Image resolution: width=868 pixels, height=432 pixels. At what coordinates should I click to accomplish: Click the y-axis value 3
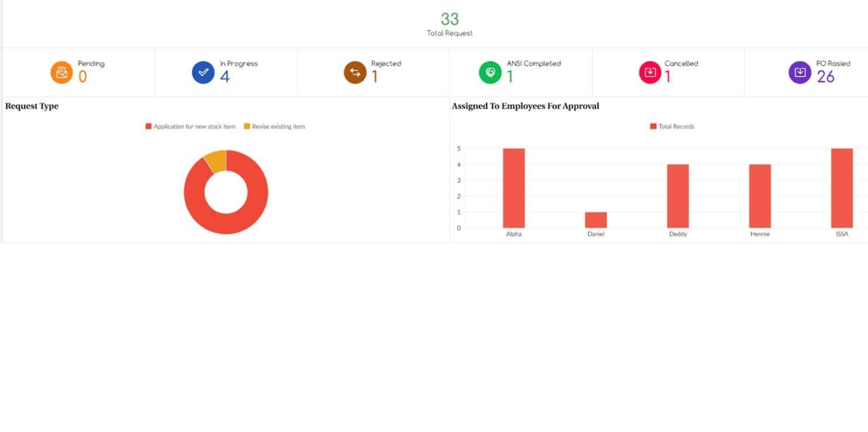click(459, 180)
